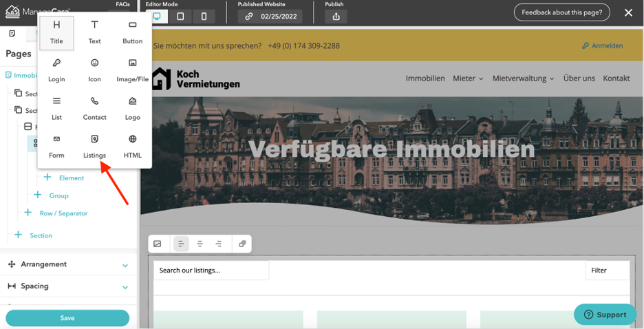Pick the Logo element
Image resolution: width=644 pixels, height=329 pixels.
(x=133, y=107)
